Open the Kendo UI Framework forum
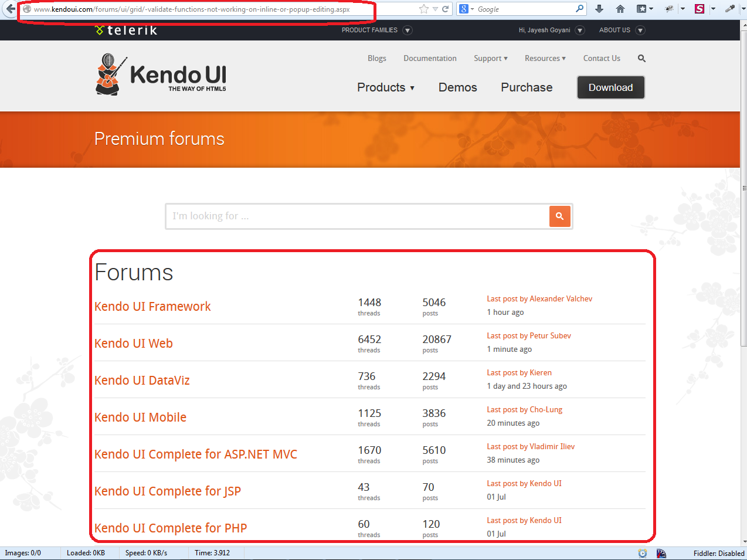This screenshot has height=560, width=747. (x=152, y=306)
